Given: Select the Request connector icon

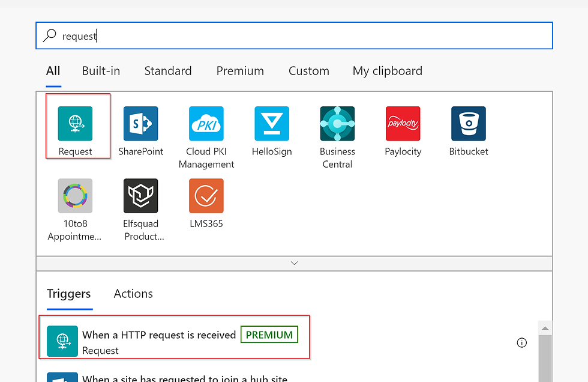Looking at the screenshot, I should 75,124.
